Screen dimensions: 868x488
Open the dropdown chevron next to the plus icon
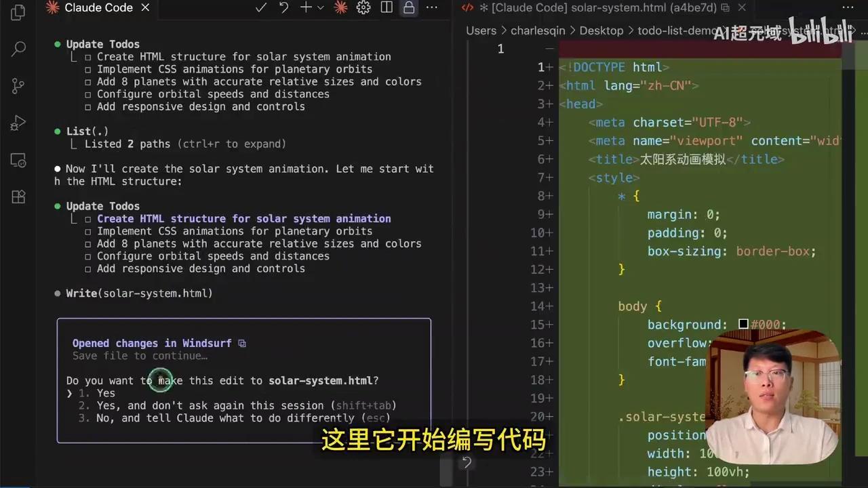(x=319, y=7)
